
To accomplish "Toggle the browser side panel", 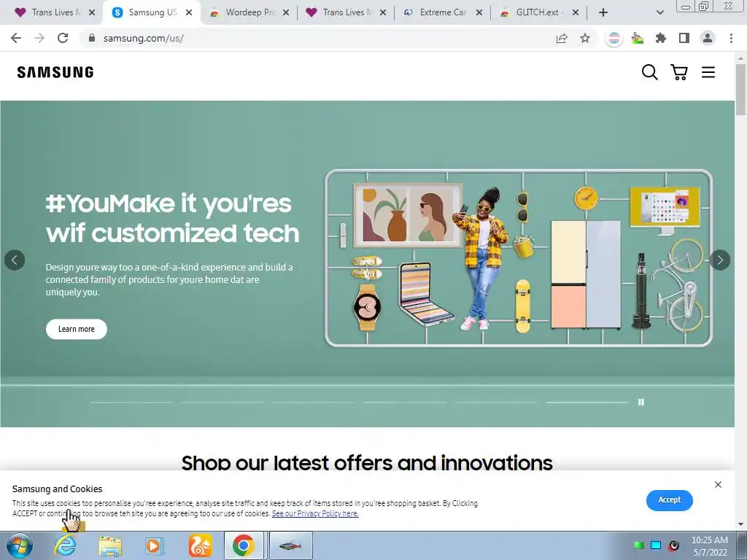I will tap(684, 38).
